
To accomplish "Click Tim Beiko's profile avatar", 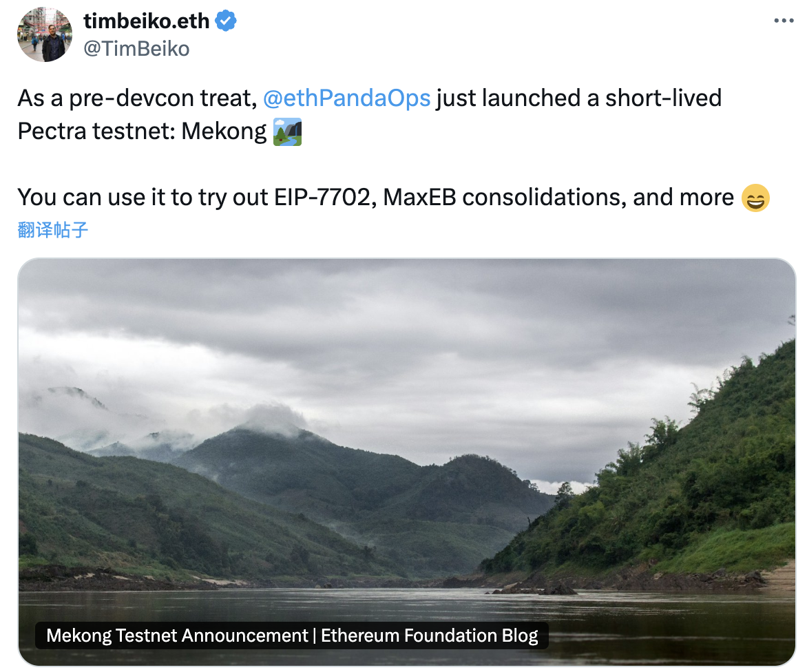I will click(44, 34).
